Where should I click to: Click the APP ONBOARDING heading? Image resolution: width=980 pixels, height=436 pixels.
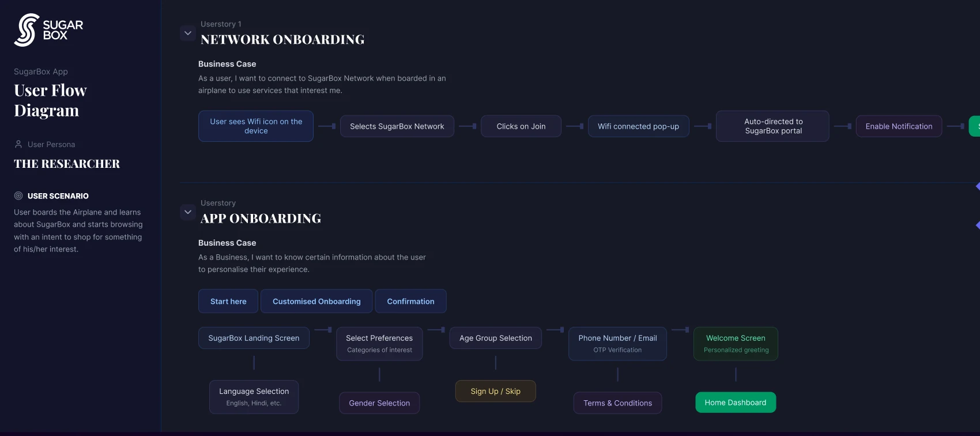tap(261, 219)
